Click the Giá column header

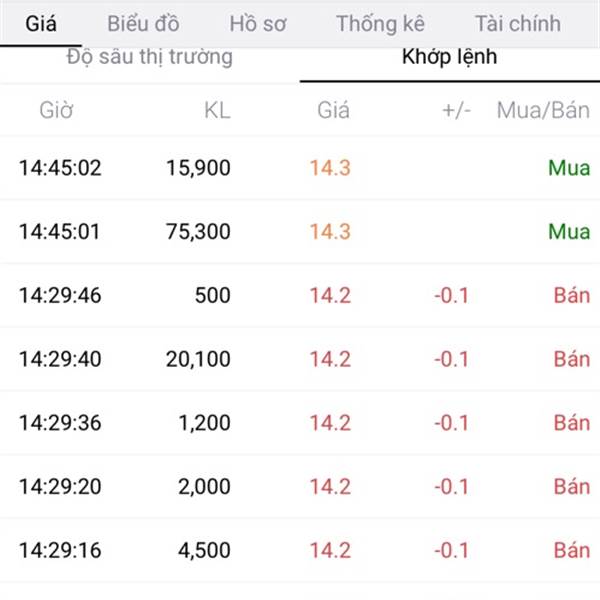click(x=333, y=110)
